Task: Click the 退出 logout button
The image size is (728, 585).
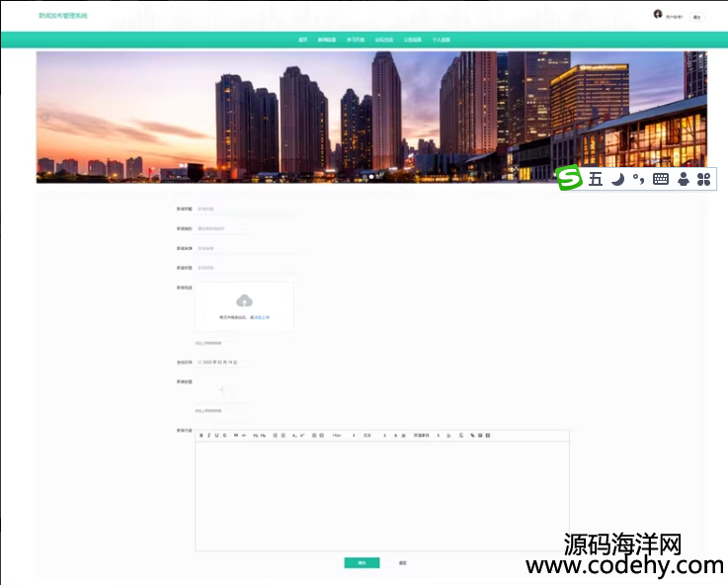Action: (x=696, y=17)
